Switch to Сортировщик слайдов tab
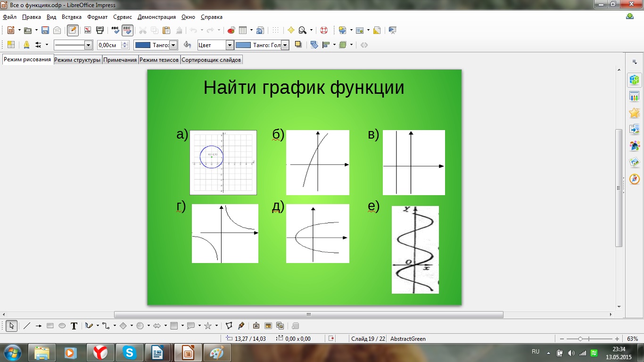The height and width of the screenshot is (362, 644). pyautogui.click(x=211, y=60)
